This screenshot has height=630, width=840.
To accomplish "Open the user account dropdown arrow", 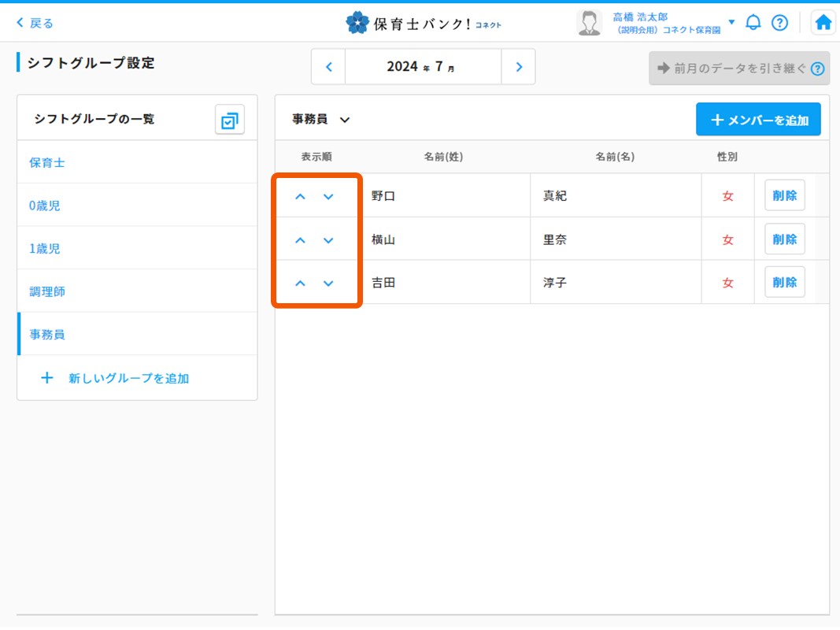I will point(731,22).
